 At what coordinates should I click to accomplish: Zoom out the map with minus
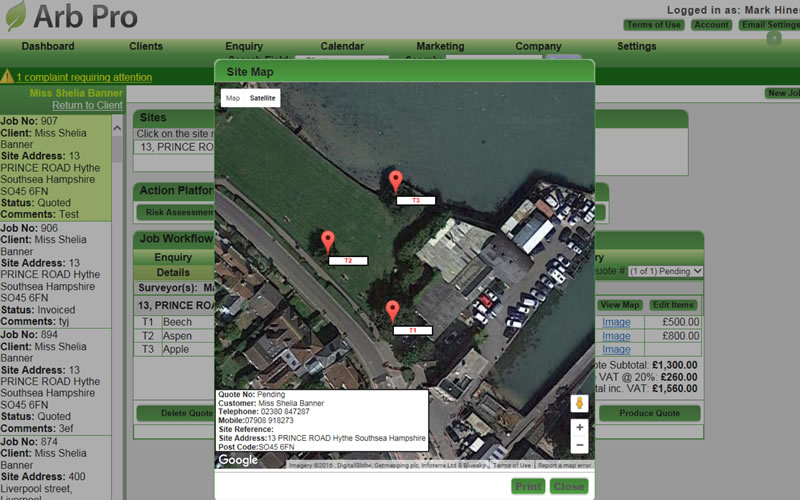click(x=579, y=445)
